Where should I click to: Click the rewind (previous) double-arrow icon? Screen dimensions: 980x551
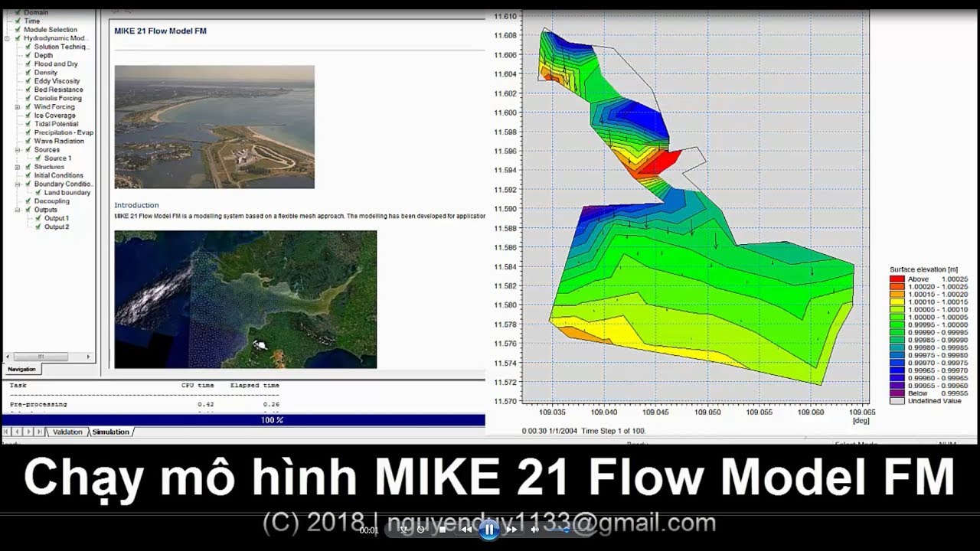pyautogui.click(x=465, y=530)
